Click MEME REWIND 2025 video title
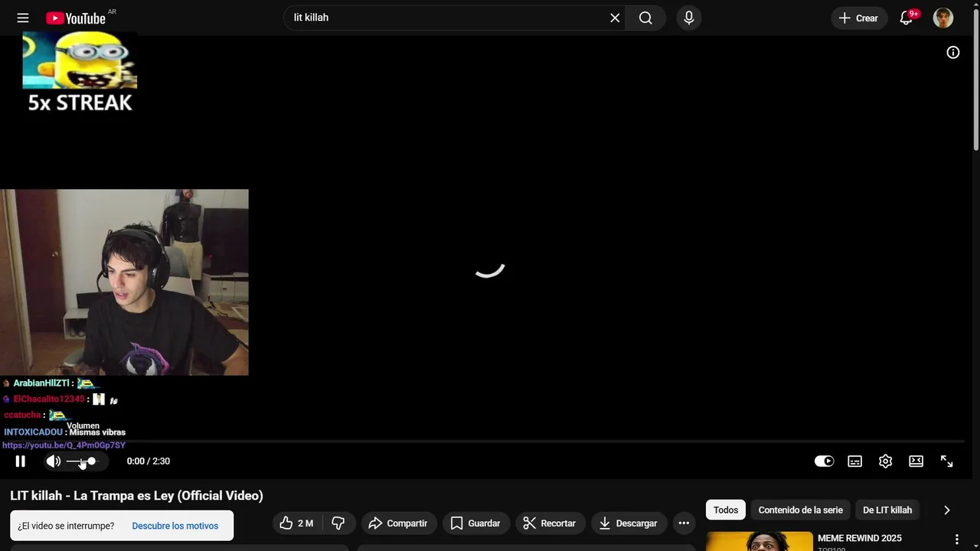The width and height of the screenshot is (980, 551). click(x=860, y=538)
